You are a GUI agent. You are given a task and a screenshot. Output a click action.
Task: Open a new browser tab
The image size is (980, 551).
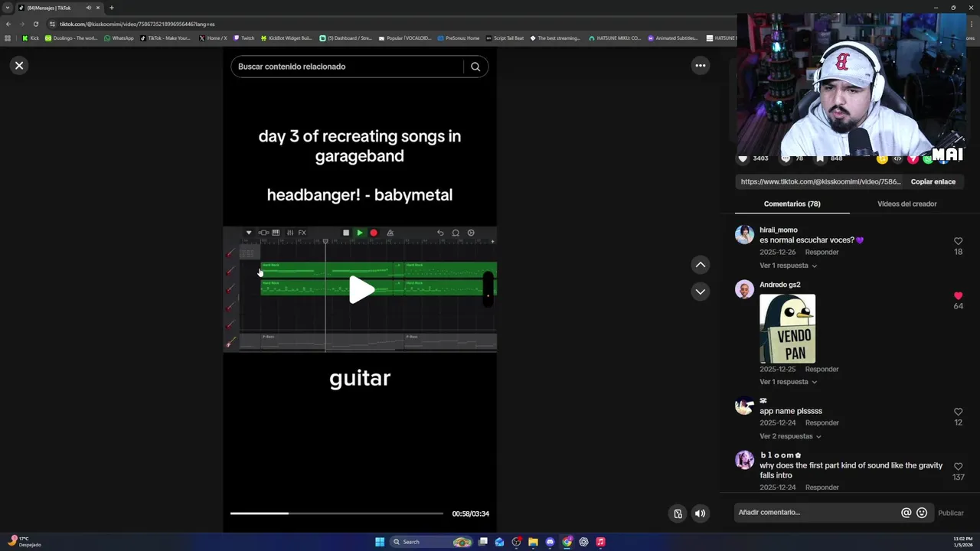pyautogui.click(x=111, y=8)
